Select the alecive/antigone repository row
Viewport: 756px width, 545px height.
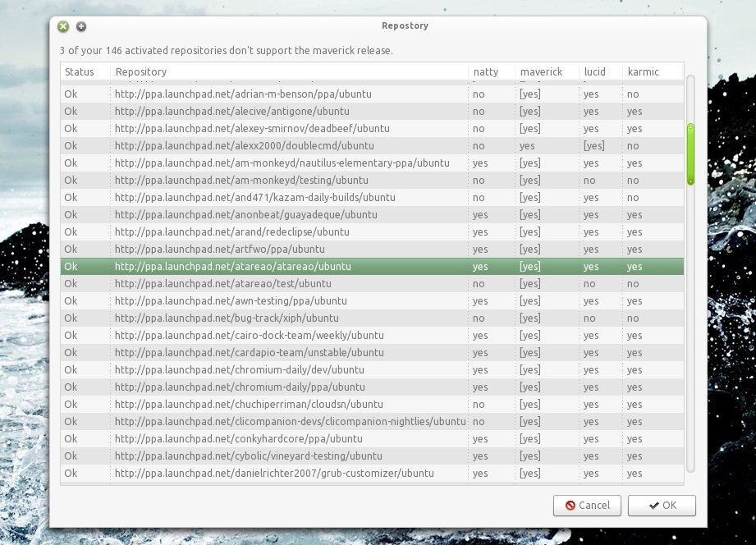372,112
